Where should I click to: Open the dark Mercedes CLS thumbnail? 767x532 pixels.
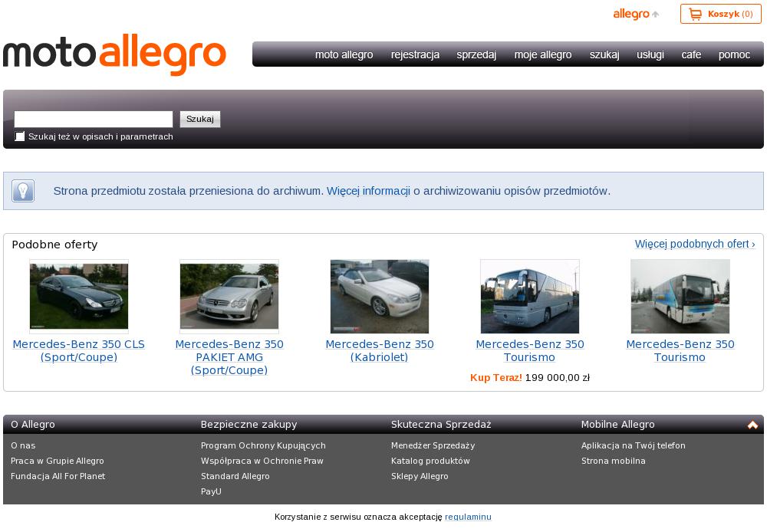point(79,297)
